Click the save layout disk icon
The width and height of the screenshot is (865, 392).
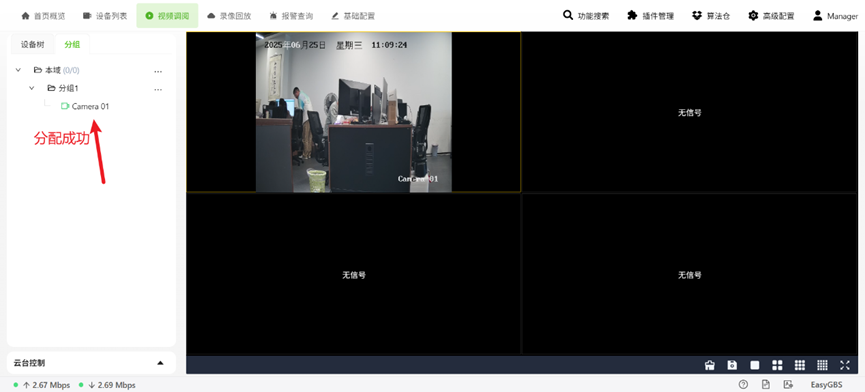pos(732,365)
